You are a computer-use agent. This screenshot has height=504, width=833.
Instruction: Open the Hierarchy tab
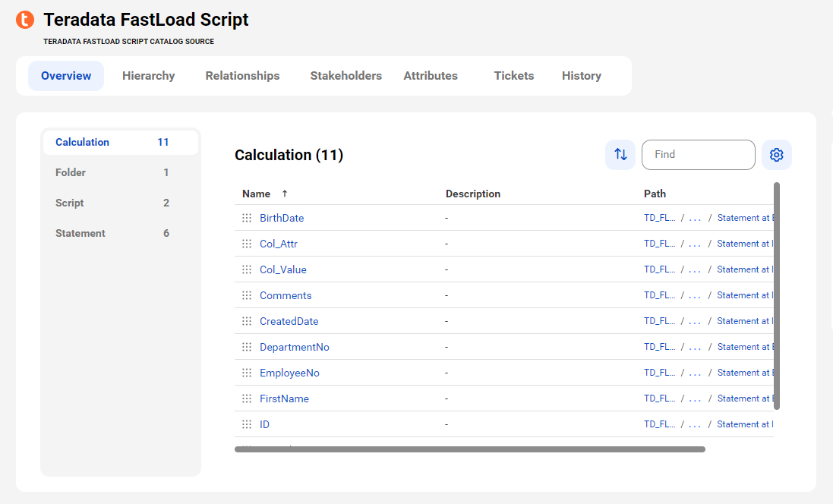pos(148,76)
